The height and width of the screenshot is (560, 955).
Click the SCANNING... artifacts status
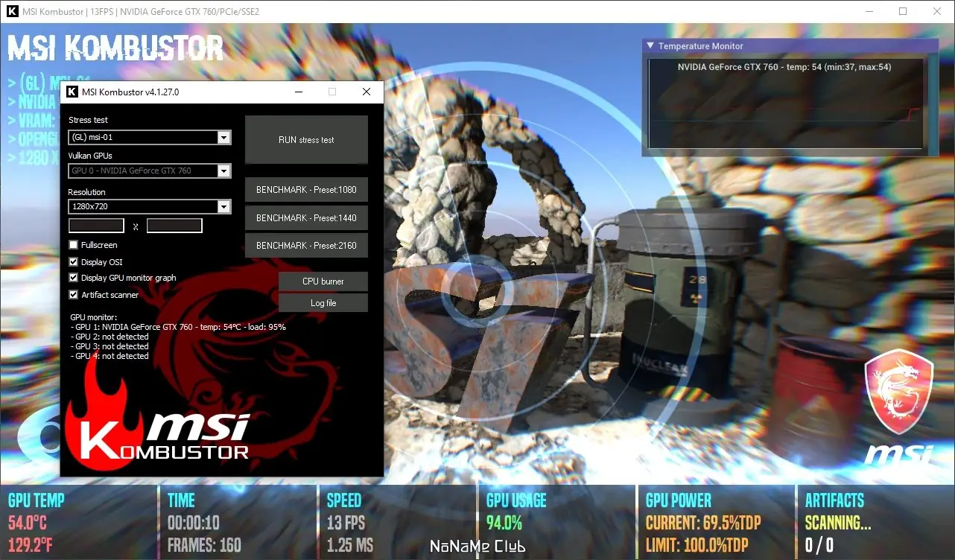(838, 523)
